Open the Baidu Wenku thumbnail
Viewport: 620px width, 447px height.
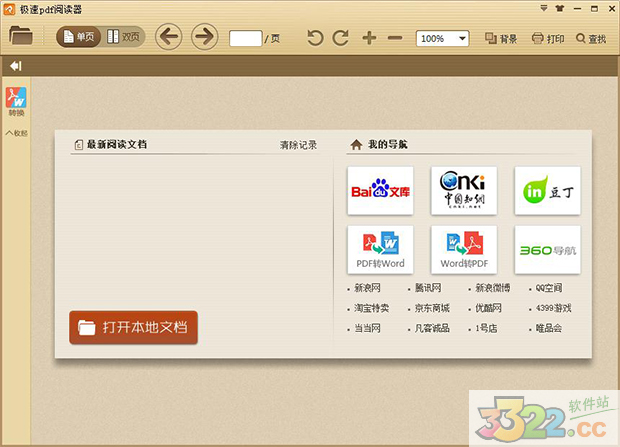(x=380, y=189)
